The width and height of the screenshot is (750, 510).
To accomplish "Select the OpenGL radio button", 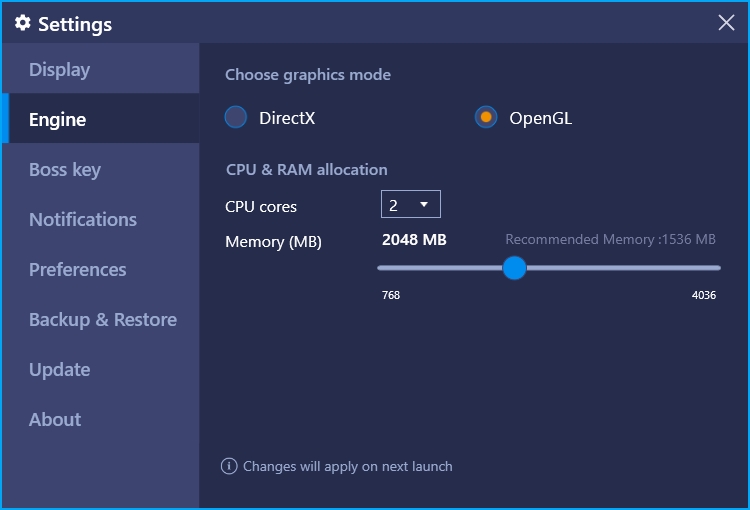I will tap(485, 117).
